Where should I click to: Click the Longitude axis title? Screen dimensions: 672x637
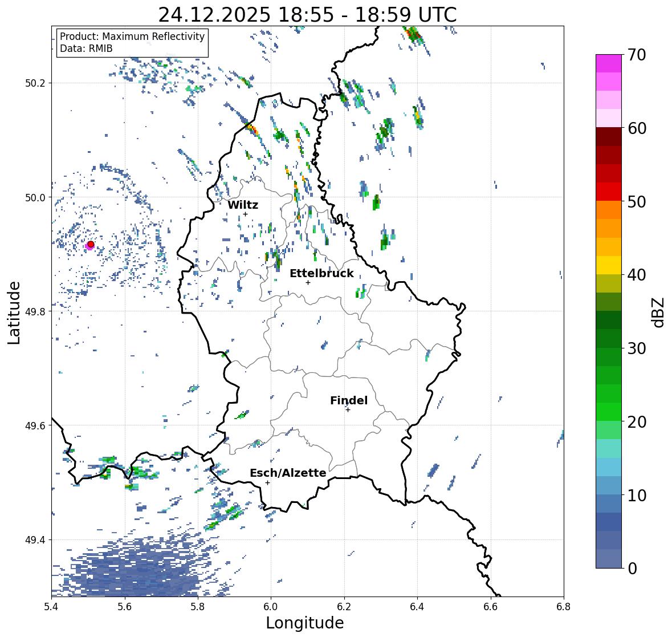305,623
